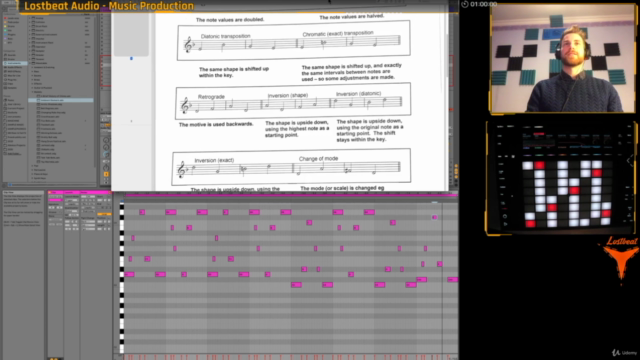Click the Udemy logo in corner
This screenshot has height=360, width=640.
point(624,353)
